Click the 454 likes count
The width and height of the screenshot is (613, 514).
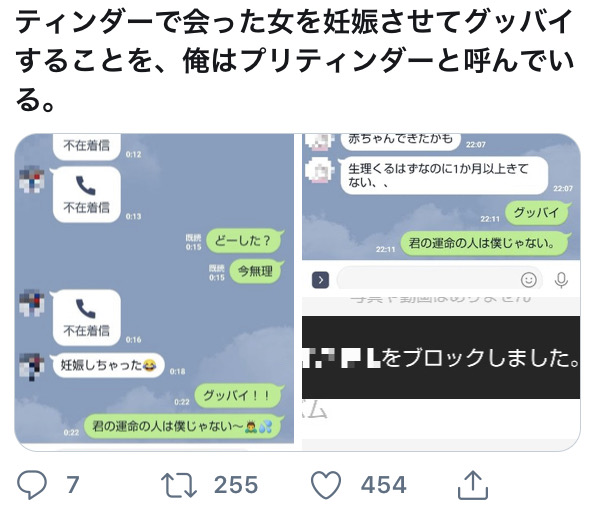[x=384, y=485]
